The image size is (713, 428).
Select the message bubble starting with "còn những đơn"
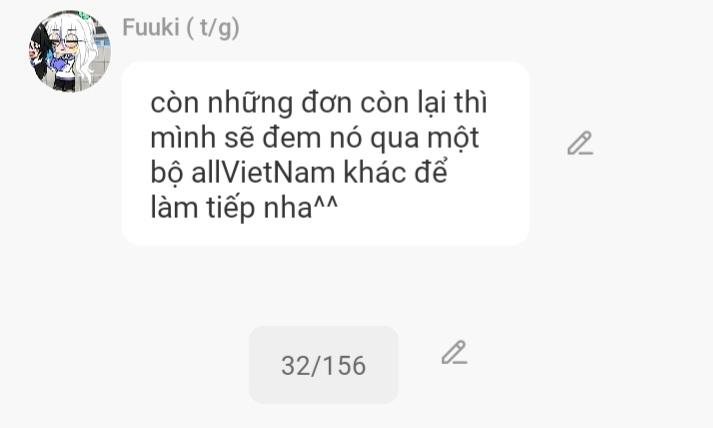(x=326, y=154)
